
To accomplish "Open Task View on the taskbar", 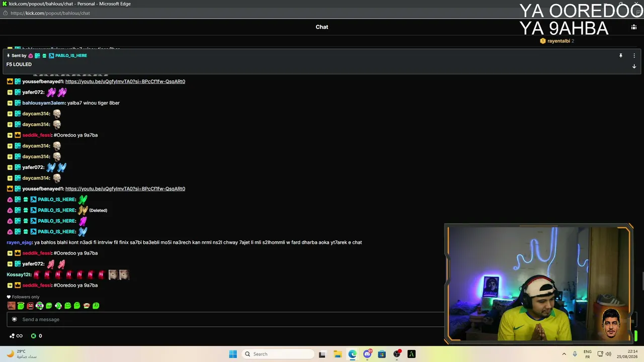I will point(322,354).
